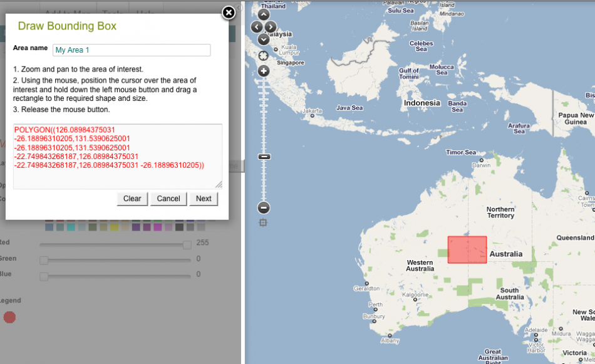The image size is (595, 364).
Task: Click the compass reset icon on map
Action: [264, 56]
